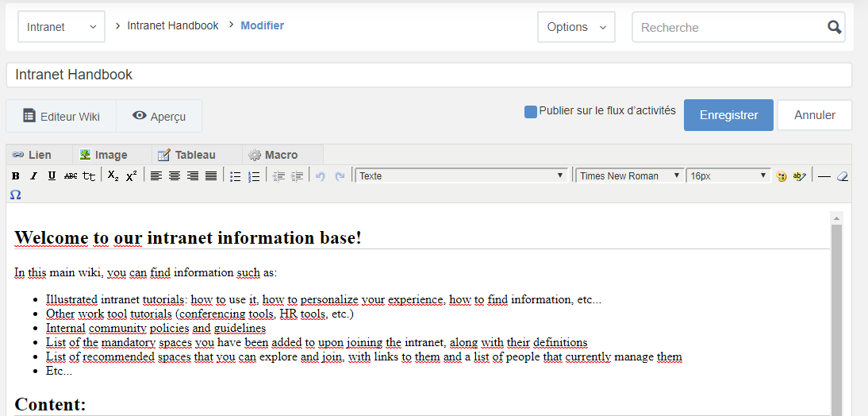868x416 pixels.
Task: Insert a bulleted list
Action: click(236, 176)
